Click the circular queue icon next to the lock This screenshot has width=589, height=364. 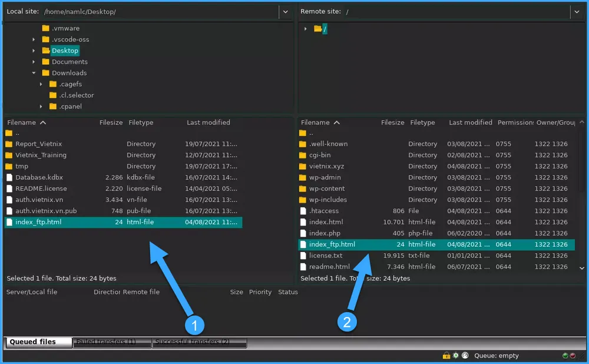click(465, 355)
